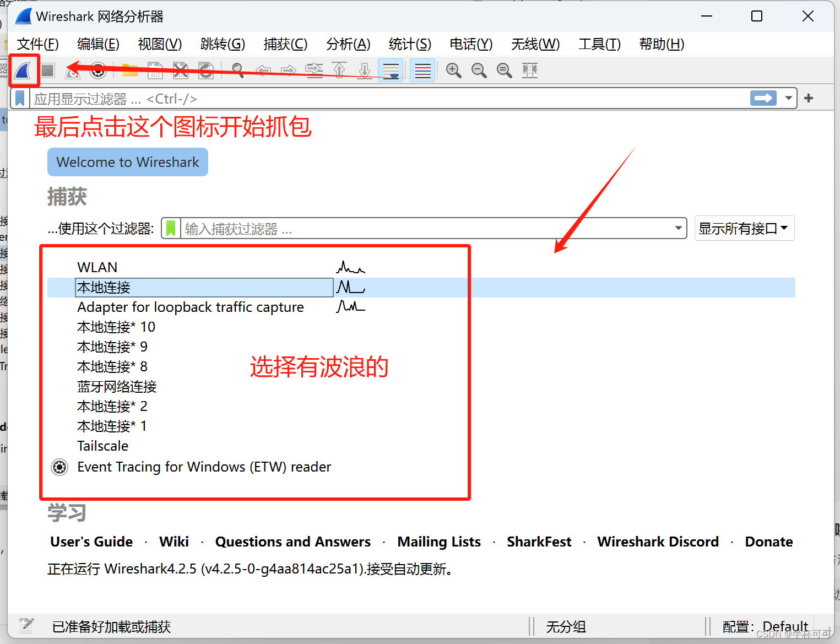840x644 pixels.
Task: Open 分析(A) menu
Action: (x=348, y=44)
